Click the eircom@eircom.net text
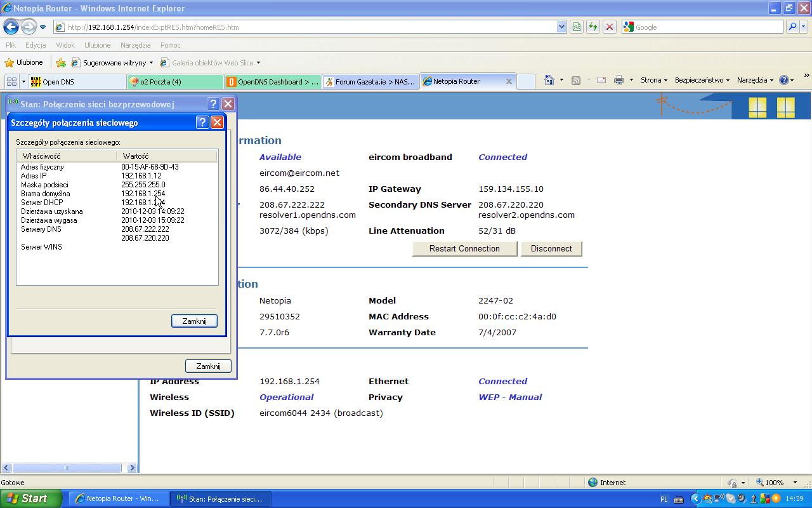The image size is (812, 508). [x=299, y=173]
